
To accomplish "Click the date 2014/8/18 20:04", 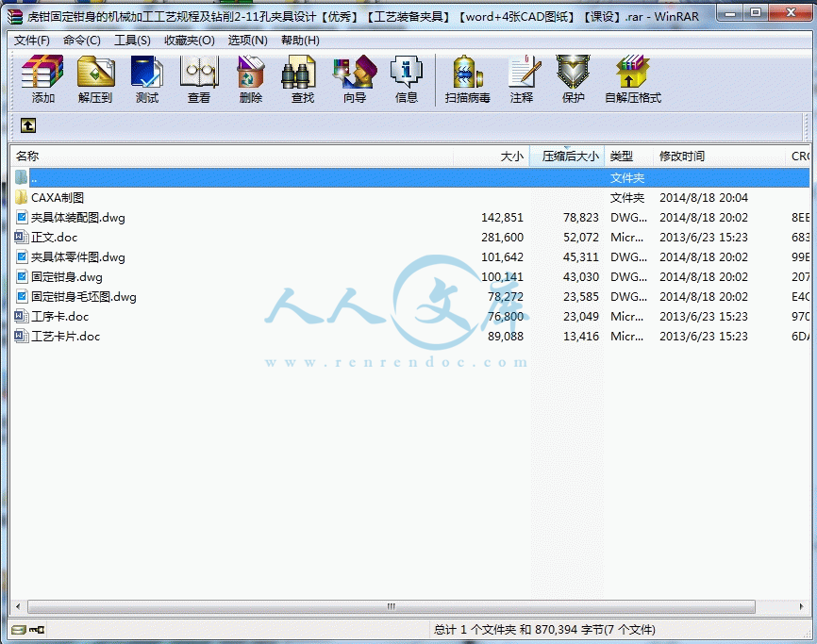I will (704, 197).
